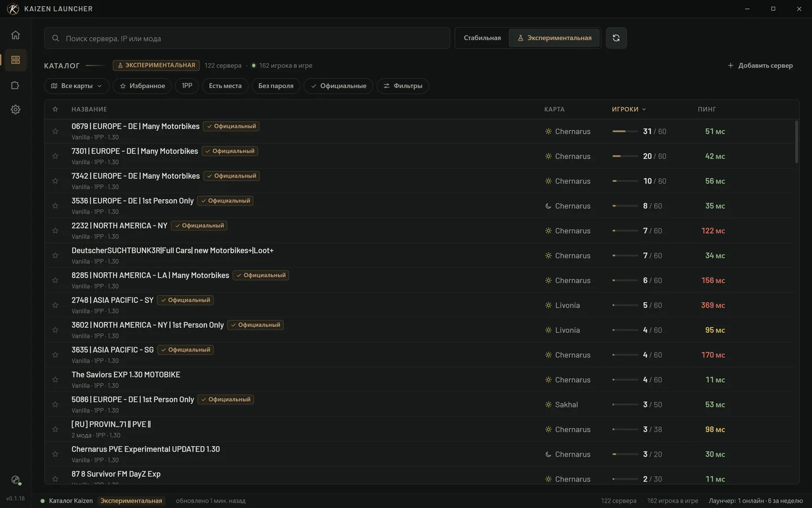Screen dimensions: 812x508
Task: Switch to the 'Стабильная' branch tab
Action: point(482,38)
